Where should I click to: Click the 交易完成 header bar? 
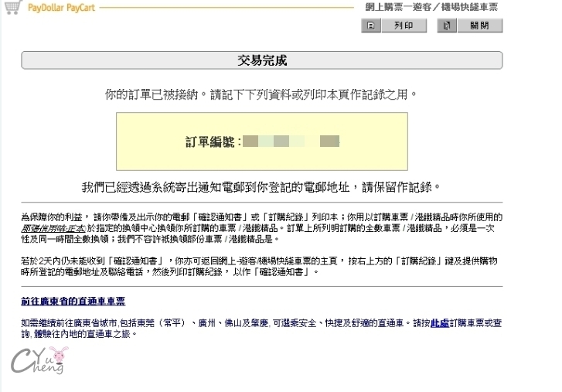261,60
